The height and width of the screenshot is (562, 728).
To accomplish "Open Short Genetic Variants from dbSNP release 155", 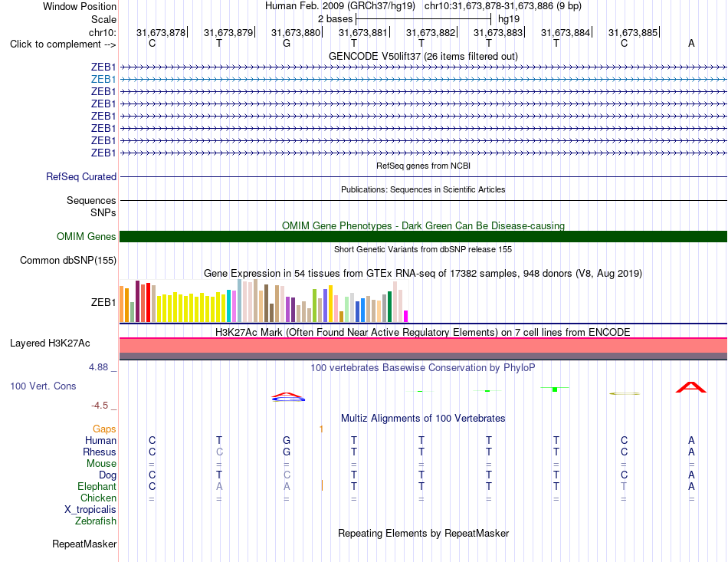I will (x=423, y=249).
